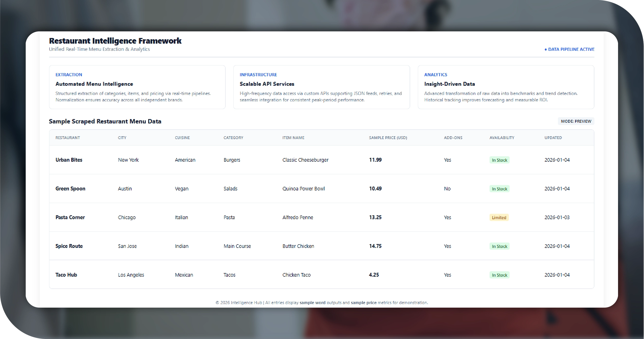
Task: Select the Urban Bites restaurant name
Action: coord(69,160)
